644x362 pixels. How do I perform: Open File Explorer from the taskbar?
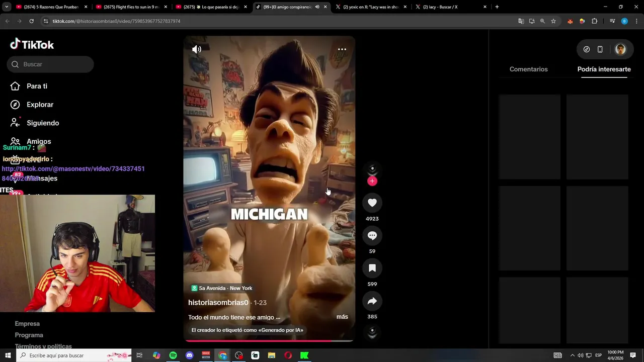coord(272,355)
